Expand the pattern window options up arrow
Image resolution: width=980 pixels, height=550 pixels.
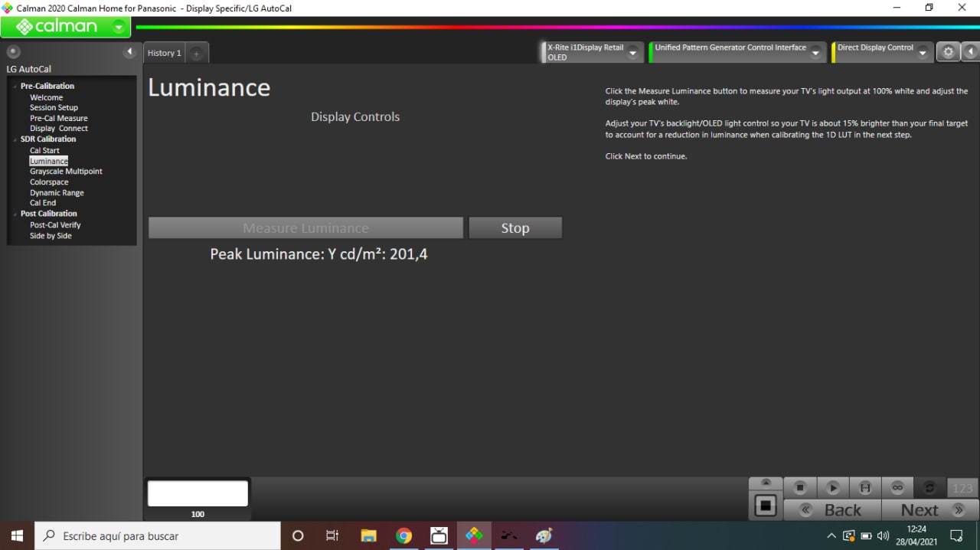(x=766, y=483)
